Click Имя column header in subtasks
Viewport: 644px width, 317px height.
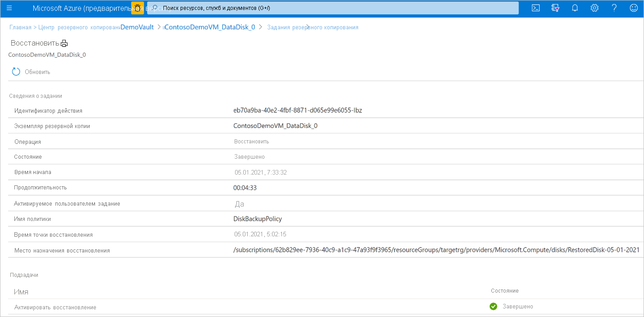click(21, 292)
